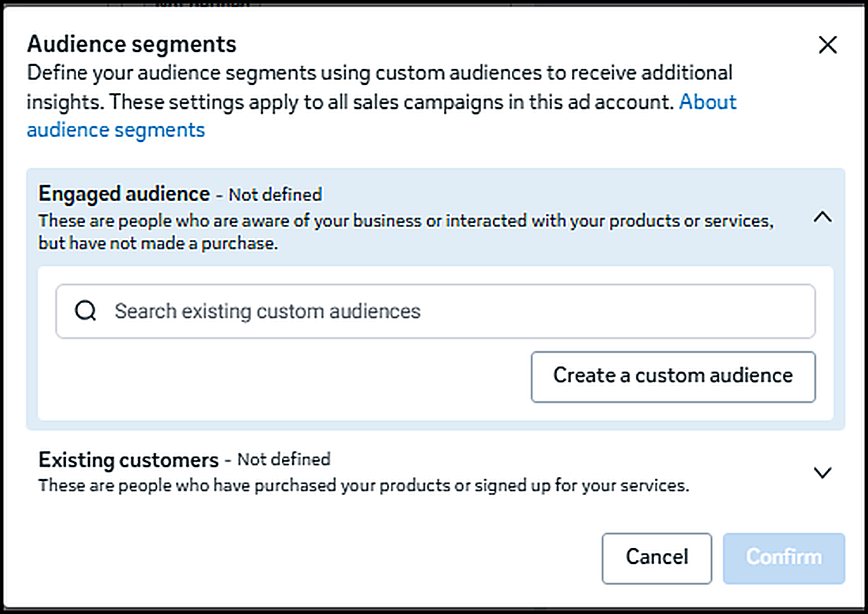
Task: Click the Audience segments title text
Action: pyautogui.click(x=132, y=44)
